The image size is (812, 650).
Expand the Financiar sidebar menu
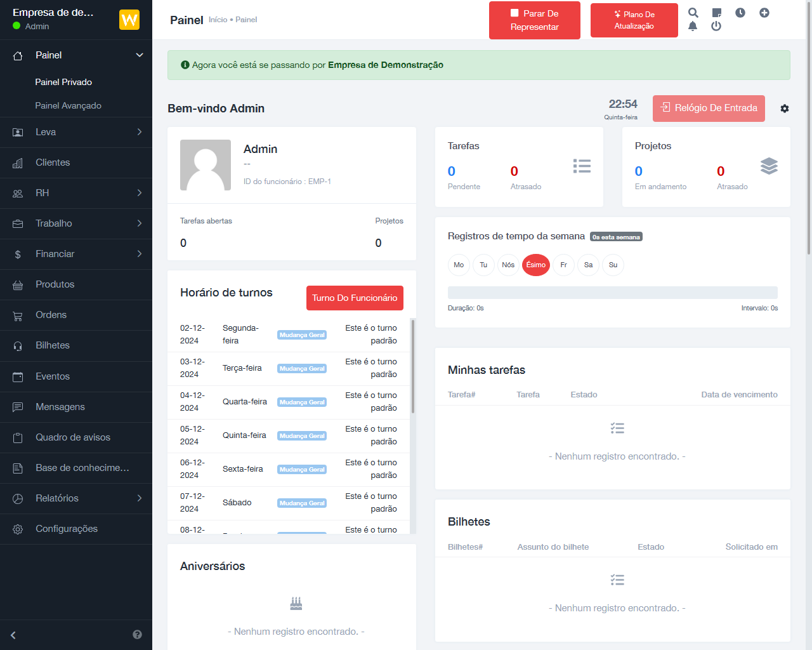tap(76, 254)
